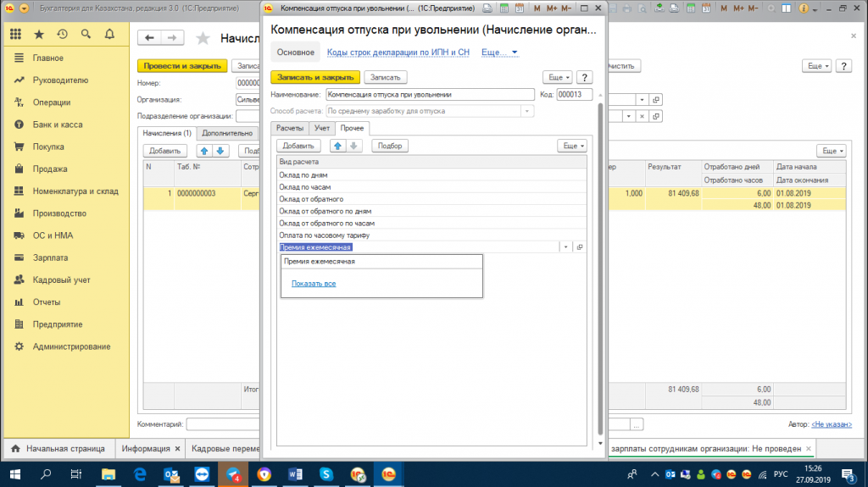Open TeamViewer from the taskbar
Image resolution: width=868 pixels, height=487 pixels.
pyautogui.click(x=202, y=474)
